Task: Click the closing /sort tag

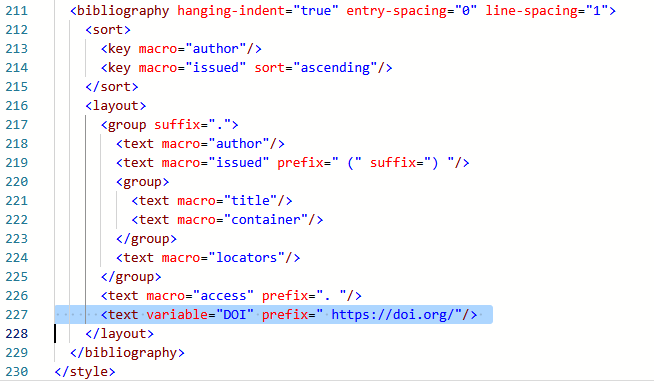Action: coord(112,87)
